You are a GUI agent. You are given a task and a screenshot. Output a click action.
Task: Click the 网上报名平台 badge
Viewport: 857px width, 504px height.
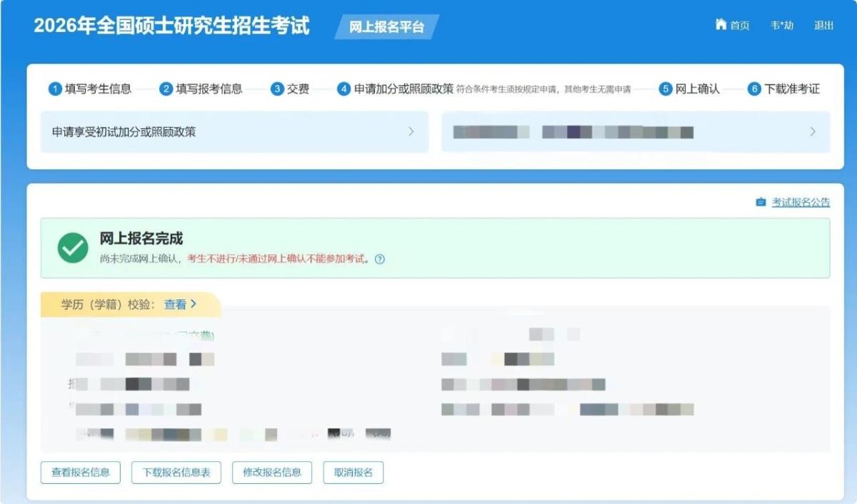[x=387, y=27]
